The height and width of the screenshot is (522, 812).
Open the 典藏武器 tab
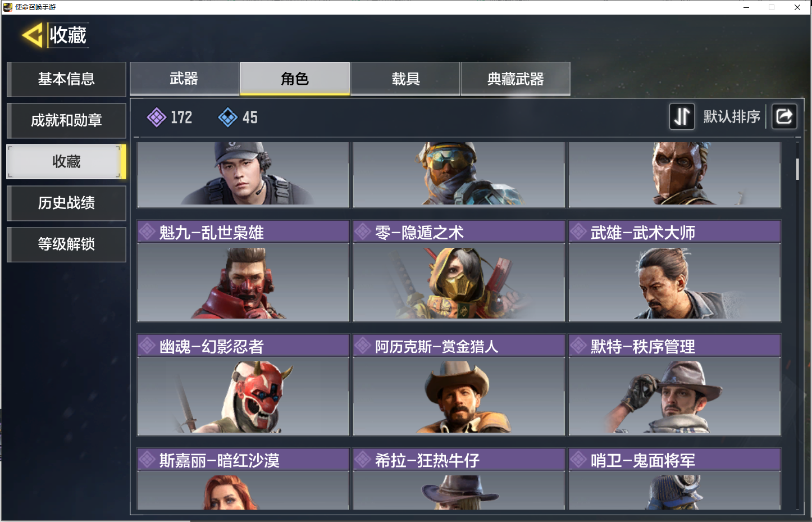(516, 79)
